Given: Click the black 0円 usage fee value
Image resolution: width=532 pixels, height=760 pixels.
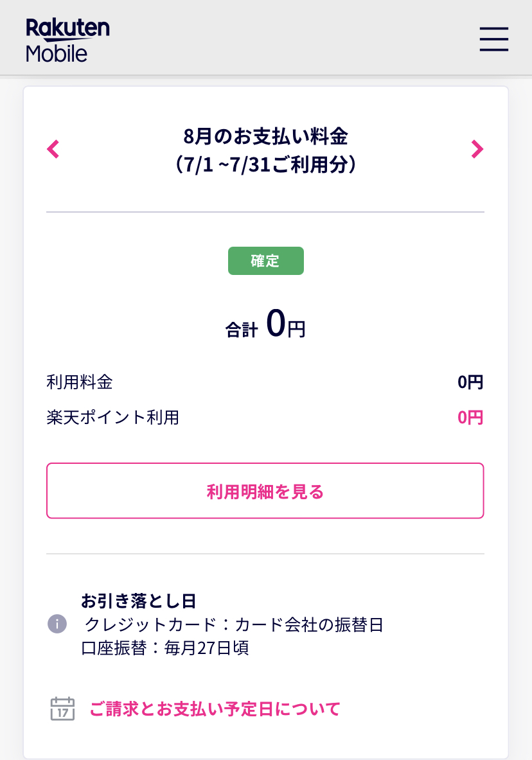Looking at the screenshot, I should [470, 383].
